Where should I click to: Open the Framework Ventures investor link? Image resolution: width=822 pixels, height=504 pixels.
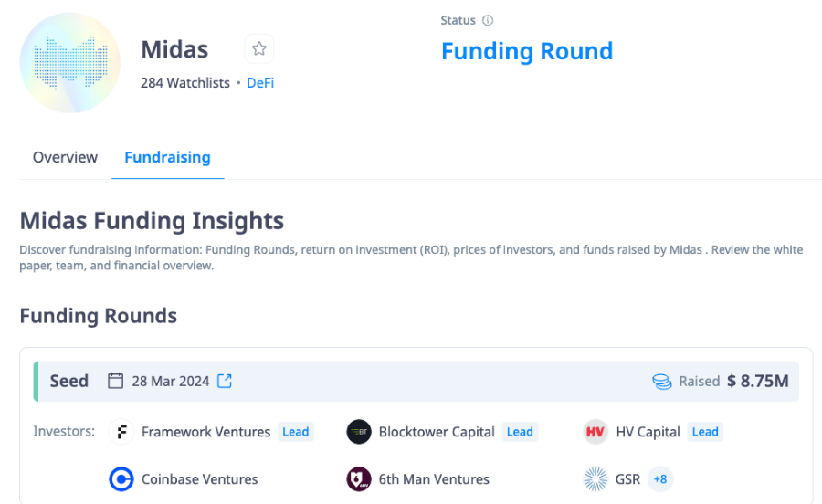tap(206, 432)
